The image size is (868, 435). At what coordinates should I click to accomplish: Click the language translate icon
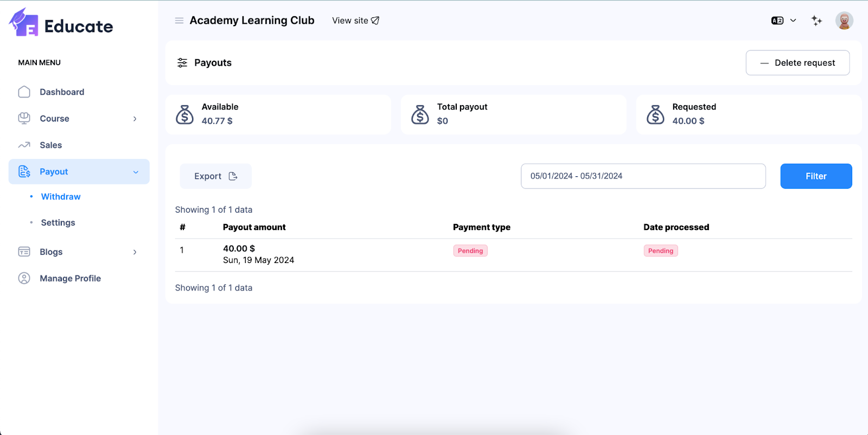click(x=777, y=21)
